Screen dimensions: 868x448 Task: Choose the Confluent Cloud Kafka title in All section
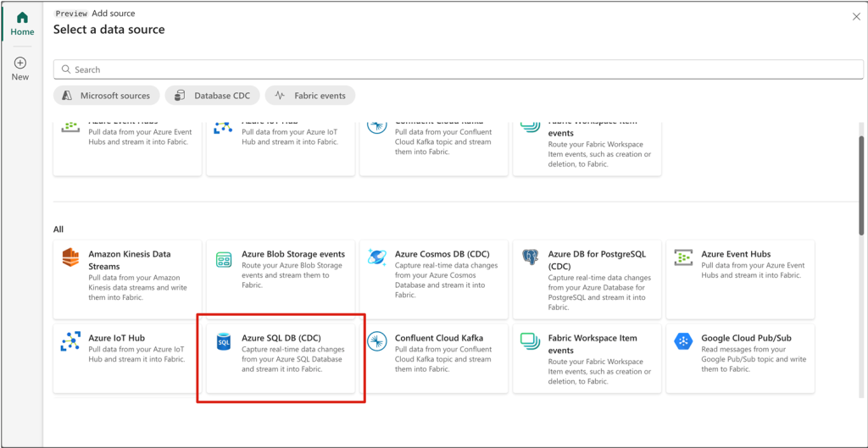(x=439, y=338)
